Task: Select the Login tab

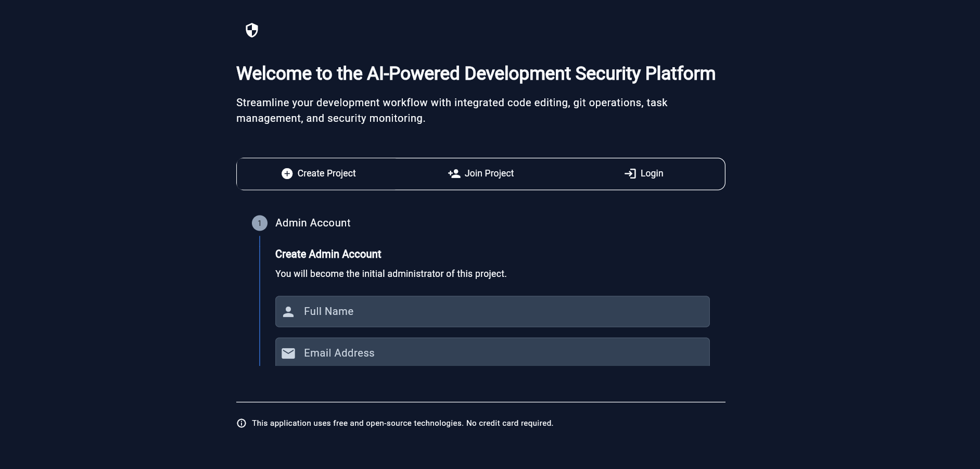Action: pos(644,174)
